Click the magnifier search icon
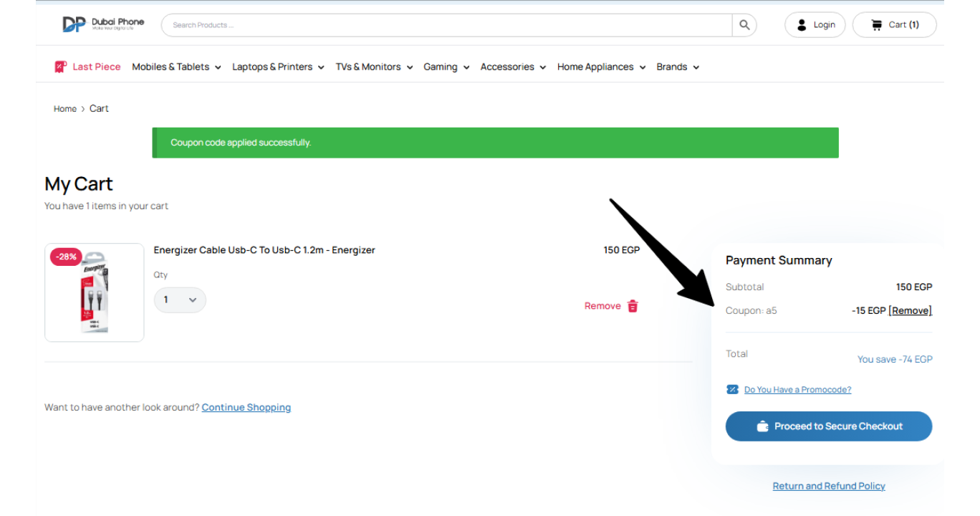 [x=744, y=25]
